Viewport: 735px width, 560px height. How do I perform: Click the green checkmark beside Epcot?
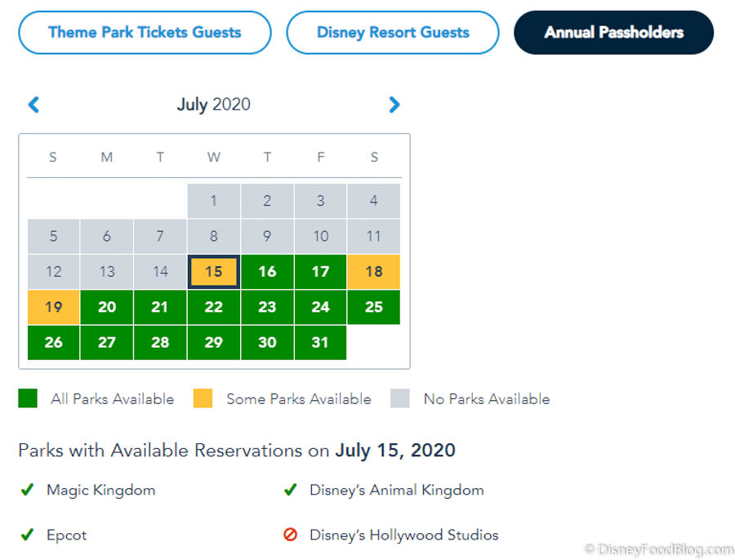tap(27, 536)
